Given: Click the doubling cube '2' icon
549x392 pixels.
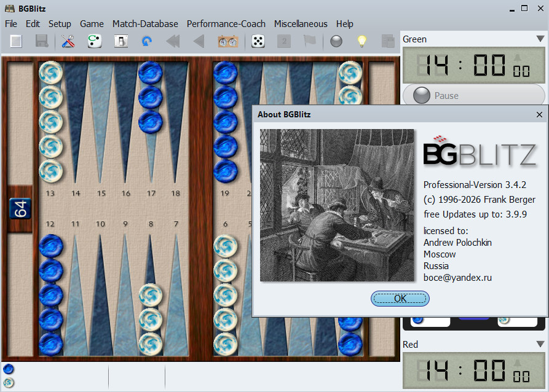Looking at the screenshot, I should (x=284, y=42).
